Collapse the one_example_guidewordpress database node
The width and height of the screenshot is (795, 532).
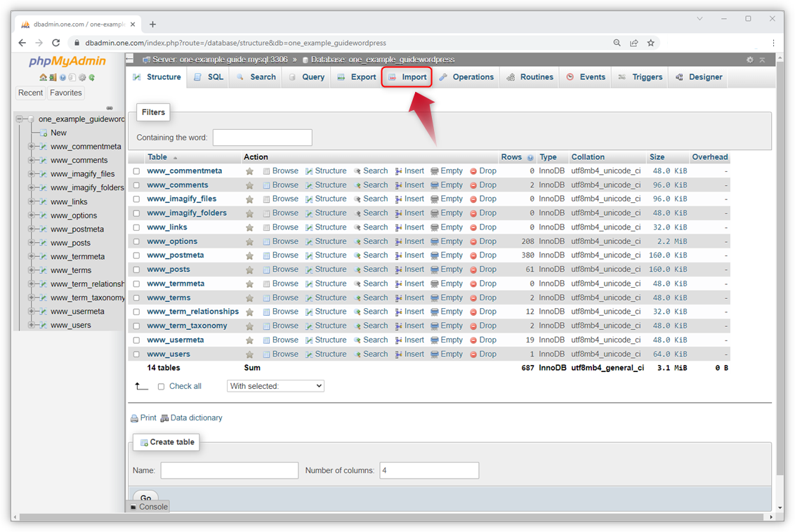click(x=19, y=119)
